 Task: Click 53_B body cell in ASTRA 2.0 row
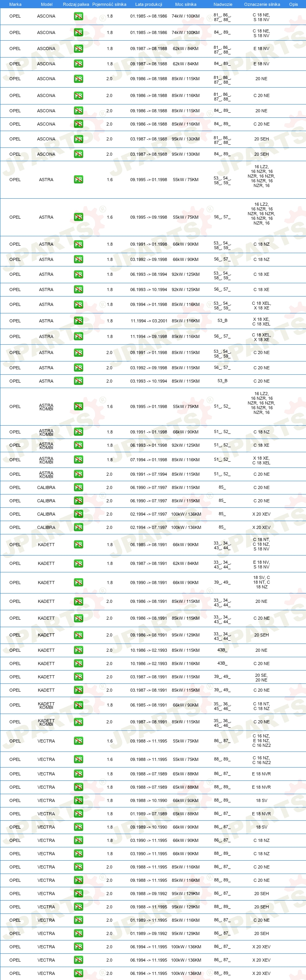222,381
